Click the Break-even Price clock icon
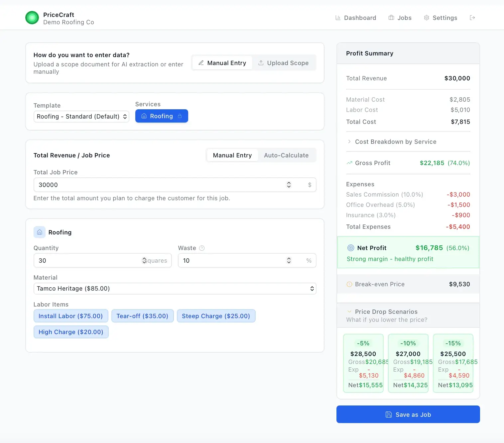Image resolution: width=504 pixels, height=443 pixels. (349, 284)
